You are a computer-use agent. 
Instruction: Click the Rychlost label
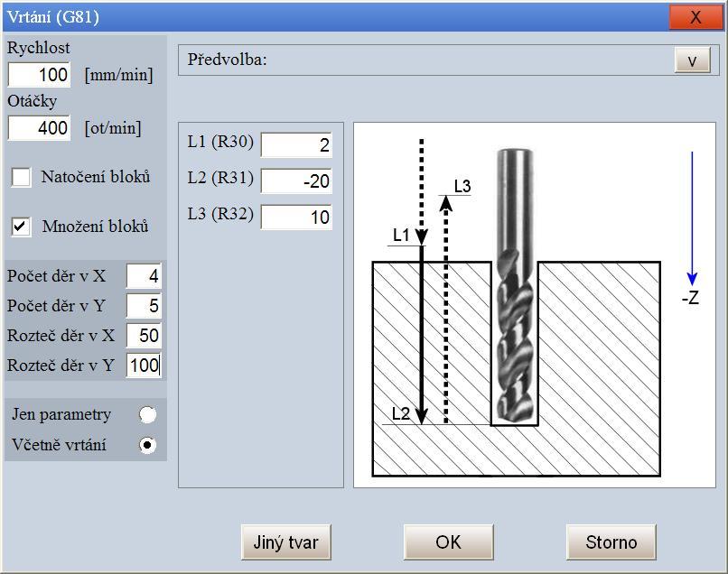pyautogui.click(x=38, y=48)
